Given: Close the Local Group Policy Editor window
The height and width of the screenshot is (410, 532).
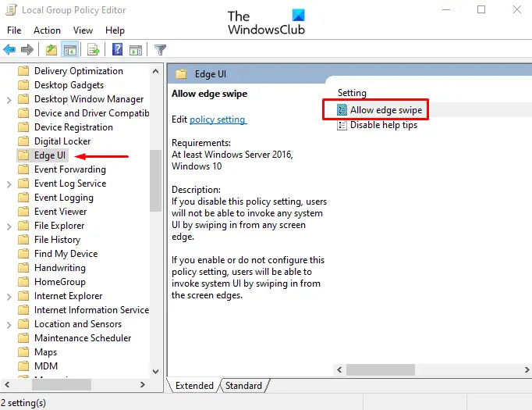Looking at the screenshot, I should (x=516, y=9).
